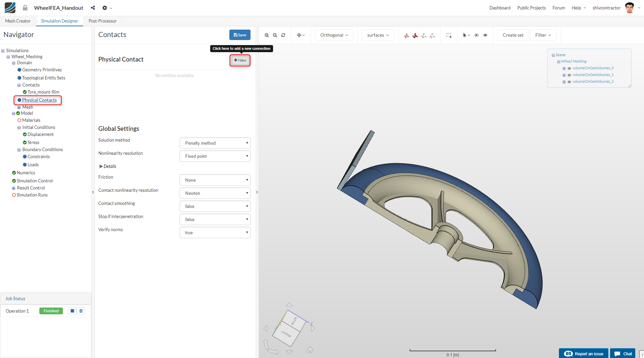Save the Contacts settings
The height and width of the screenshot is (358, 644).
(240, 35)
